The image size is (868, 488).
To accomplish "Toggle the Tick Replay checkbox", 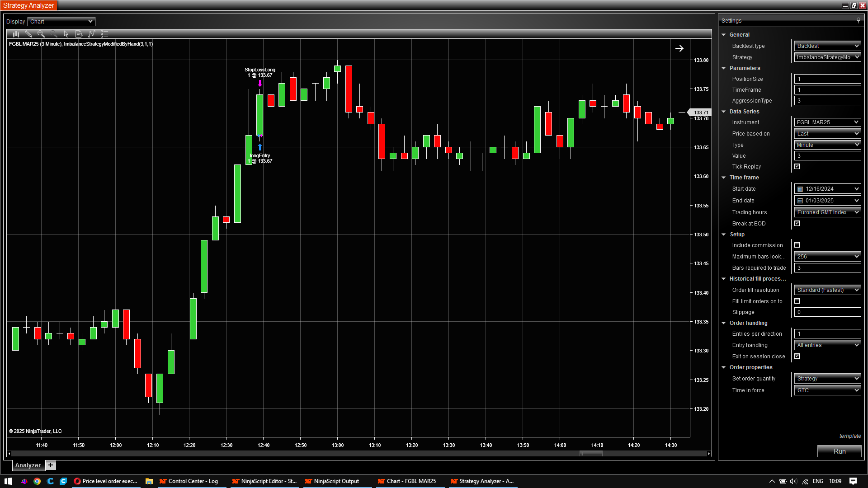I will pyautogui.click(x=797, y=166).
